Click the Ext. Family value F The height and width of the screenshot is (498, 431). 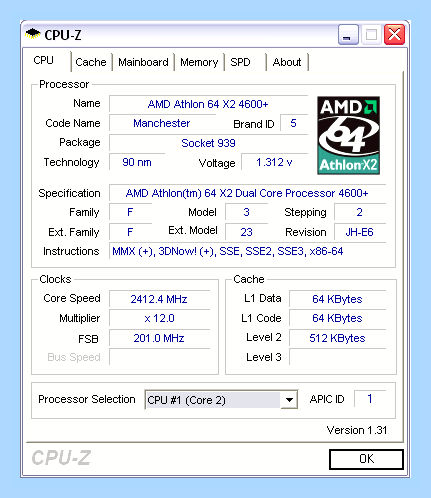click(130, 232)
